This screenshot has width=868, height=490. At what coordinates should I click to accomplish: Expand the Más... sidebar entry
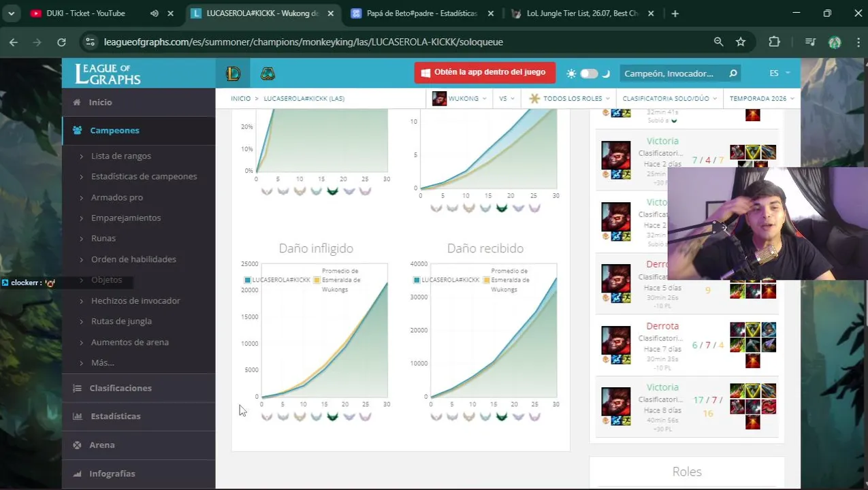click(103, 363)
